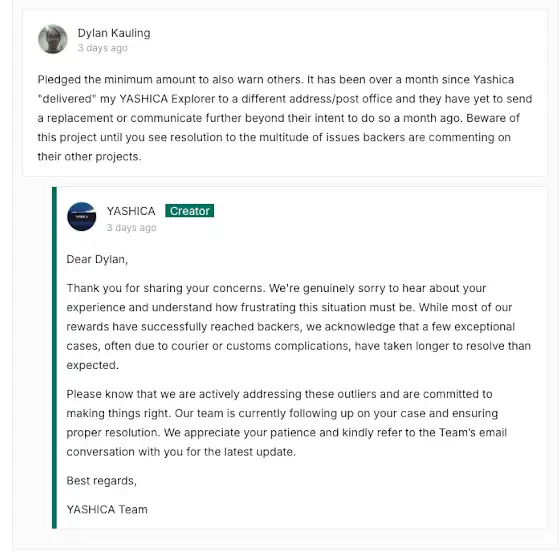The image size is (560, 560).
Task: Click the paragraph starting 'Thank you for sharing'
Action: (299, 326)
